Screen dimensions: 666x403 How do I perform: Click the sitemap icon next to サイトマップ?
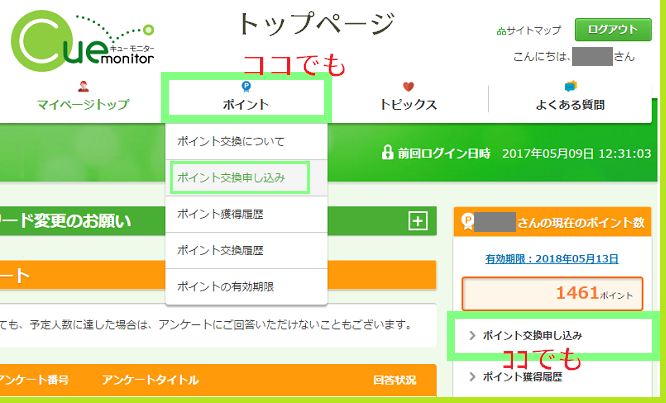(x=501, y=31)
